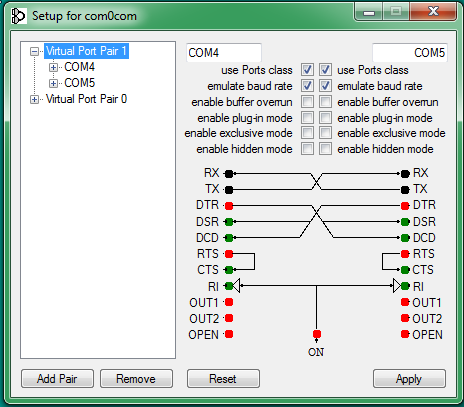Select Virtual Port Pair 1 in tree
This screenshot has width=464, height=407.
click(86, 51)
